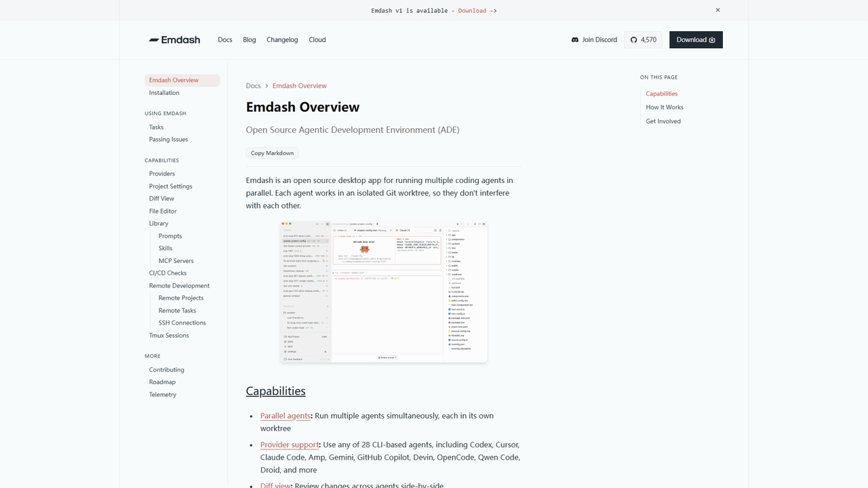The image size is (868, 488).
Task: Open Changelog in the top navigation
Action: 282,40
